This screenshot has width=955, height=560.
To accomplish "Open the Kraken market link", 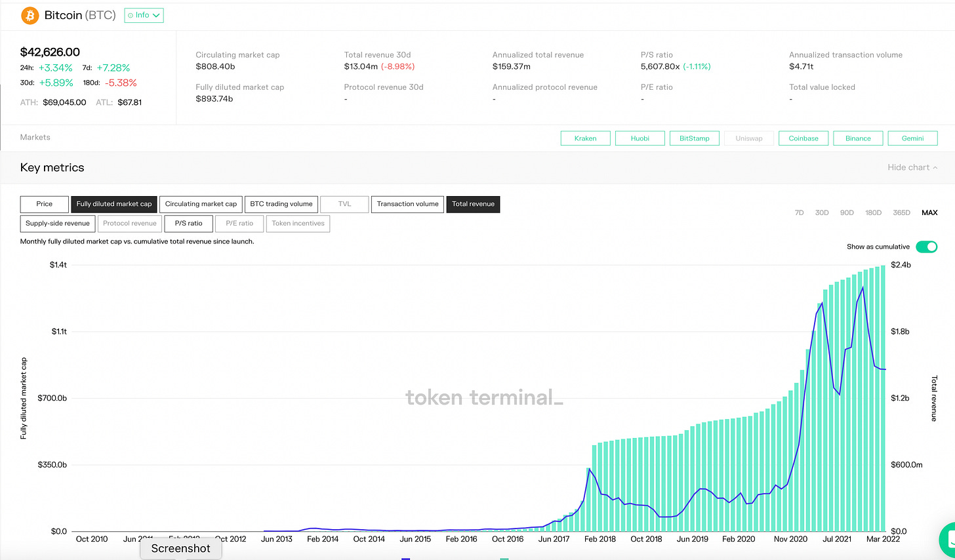I will click(x=585, y=138).
